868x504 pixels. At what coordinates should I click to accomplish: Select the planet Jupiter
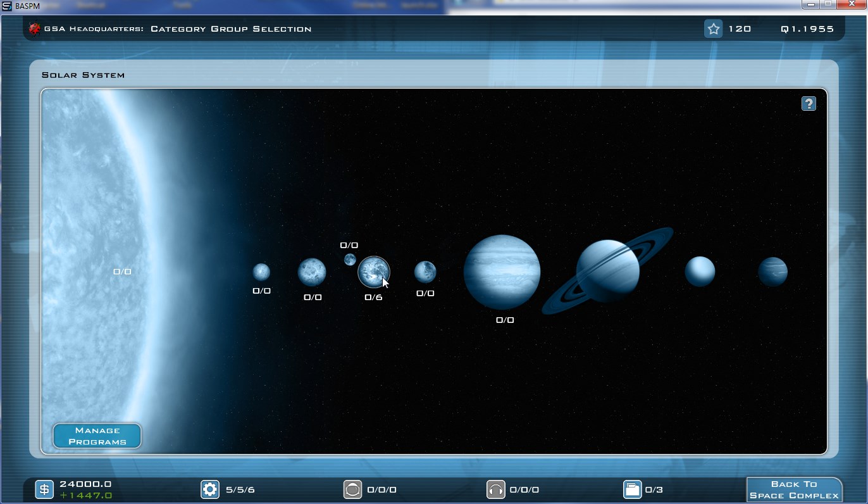pyautogui.click(x=502, y=272)
